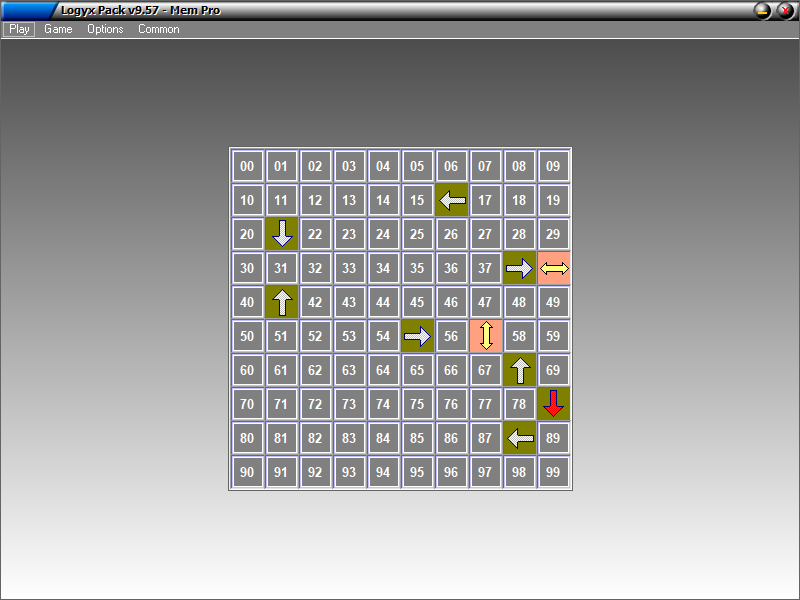This screenshot has width=800, height=600.
Task: Click the pink down arrow tile
Action: (554, 404)
